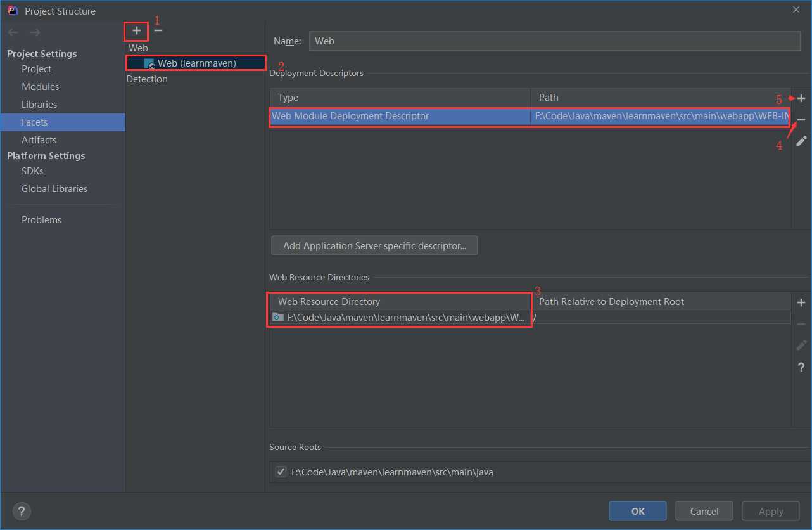Go back with the left arrow
812x530 pixels.
tap(13, 32)
